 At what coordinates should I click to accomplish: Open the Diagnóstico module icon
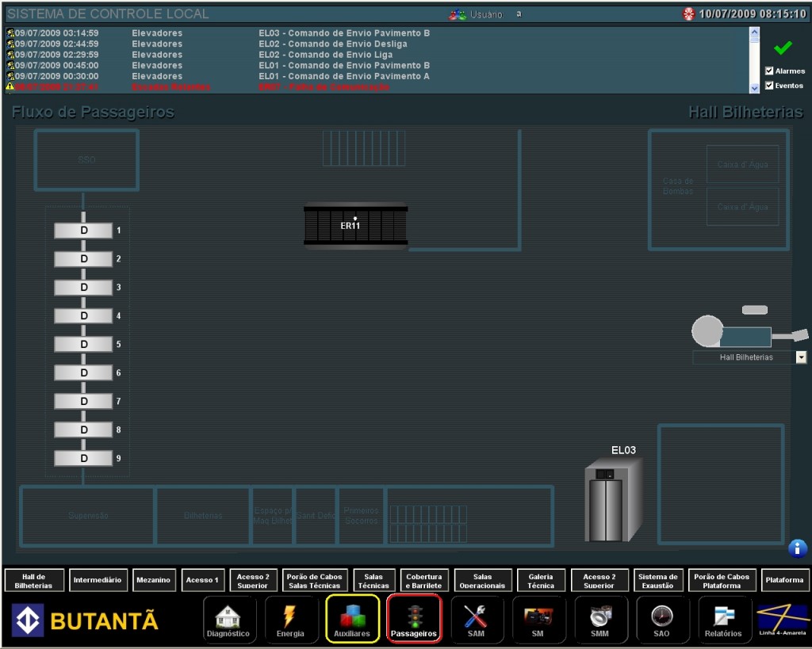[x=228, y=620]
